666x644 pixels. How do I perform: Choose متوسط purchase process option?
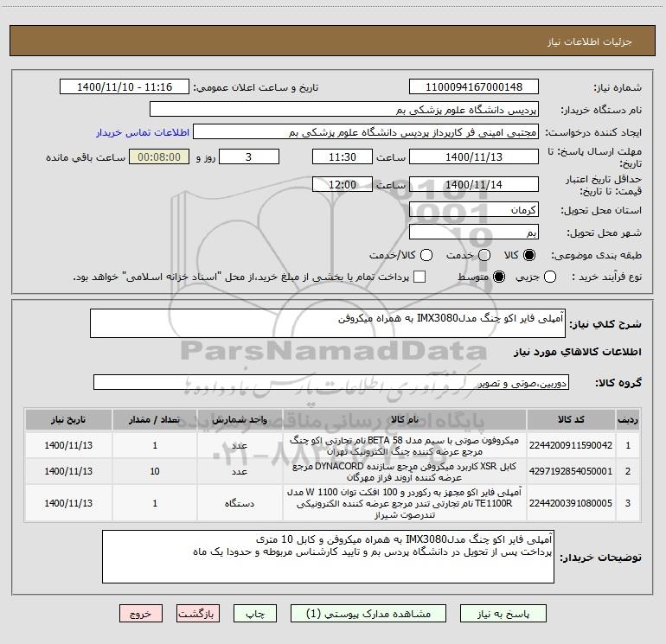pyautogui.click(x=499, y=277)
